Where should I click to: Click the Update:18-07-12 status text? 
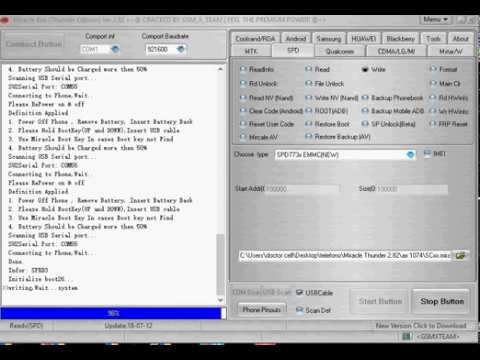pos(128,325)
